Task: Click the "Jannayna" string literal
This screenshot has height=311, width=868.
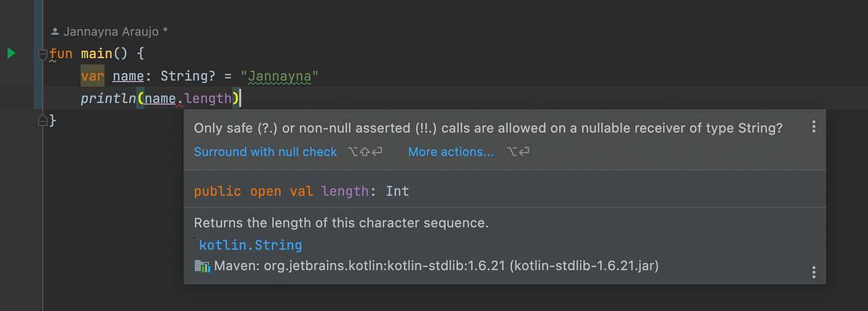Action: [x=279, y=77]
